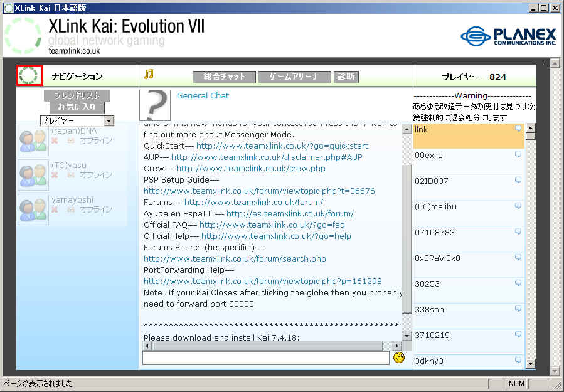Click the PLANEX Communications logo

pyautogui.click(x=508, y=36)
